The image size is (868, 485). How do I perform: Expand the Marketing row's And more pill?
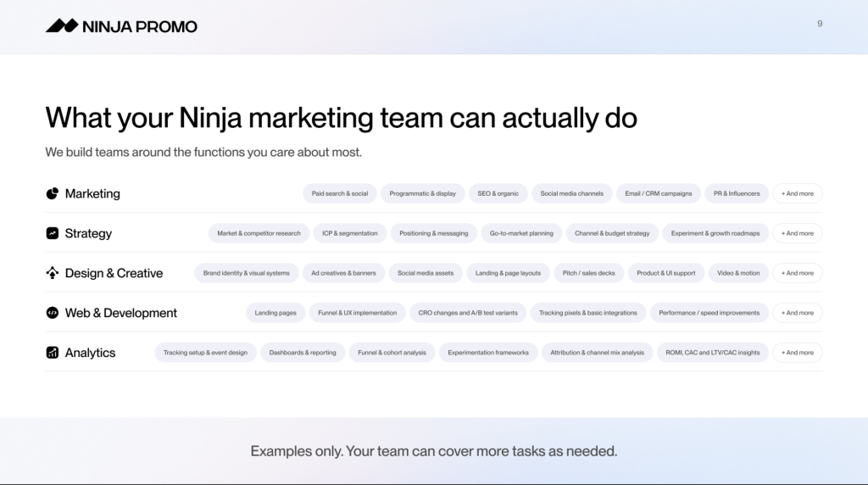point(797,193)
